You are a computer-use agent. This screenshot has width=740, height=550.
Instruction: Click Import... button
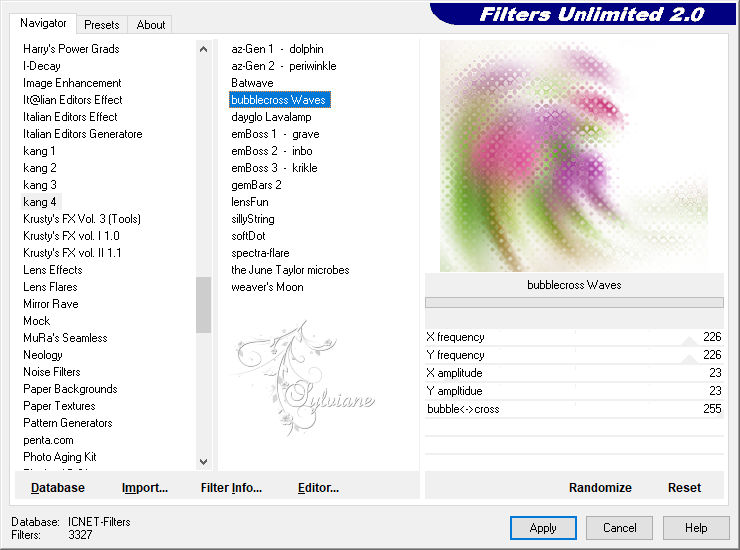click(144, 487)
